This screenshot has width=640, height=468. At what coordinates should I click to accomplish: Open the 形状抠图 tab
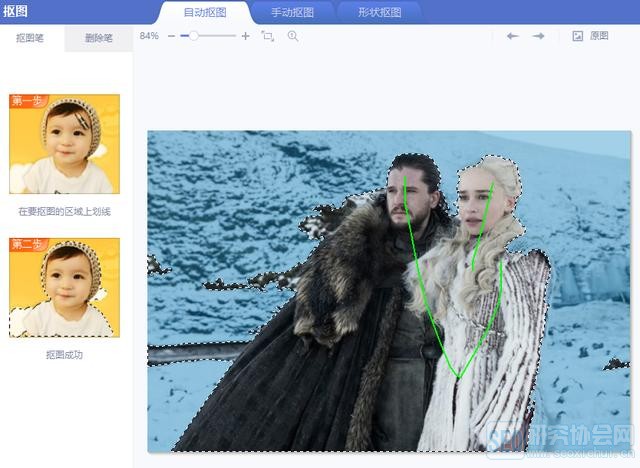[x=380, y=13]
